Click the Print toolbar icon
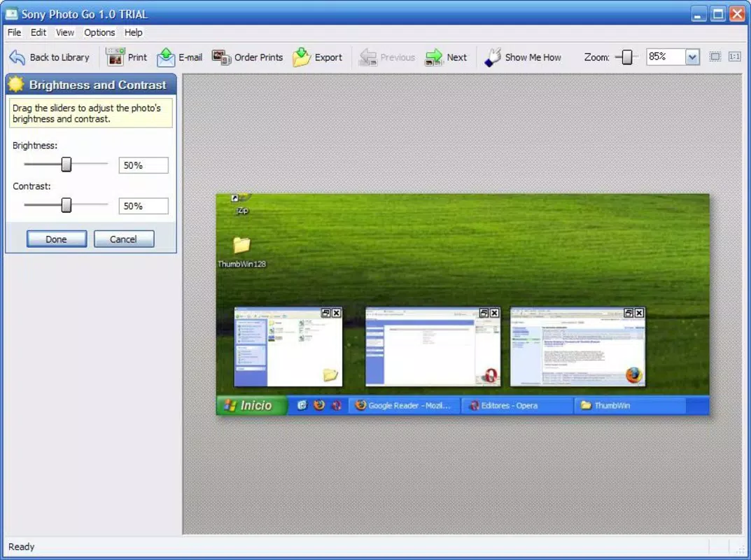751x560 pixels. 115,57
